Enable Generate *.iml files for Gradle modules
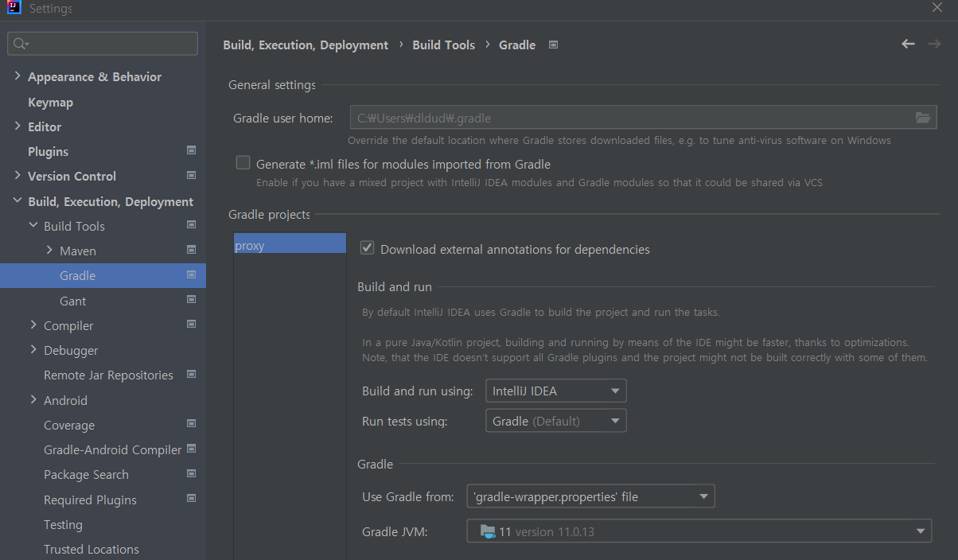This screenshot has height=560, width=958. pos(243,163)
